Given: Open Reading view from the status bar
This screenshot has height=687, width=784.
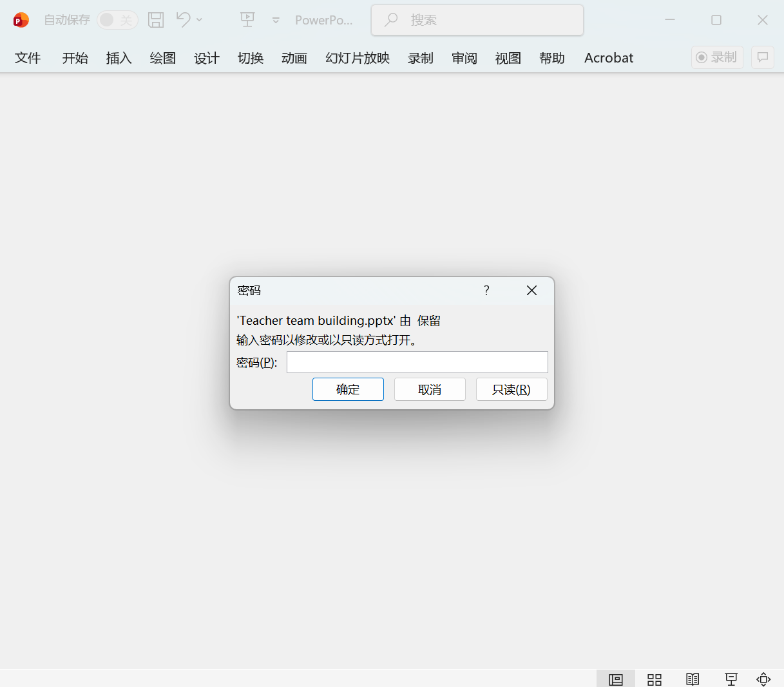Looking at the screenshot, I should 693,679.
